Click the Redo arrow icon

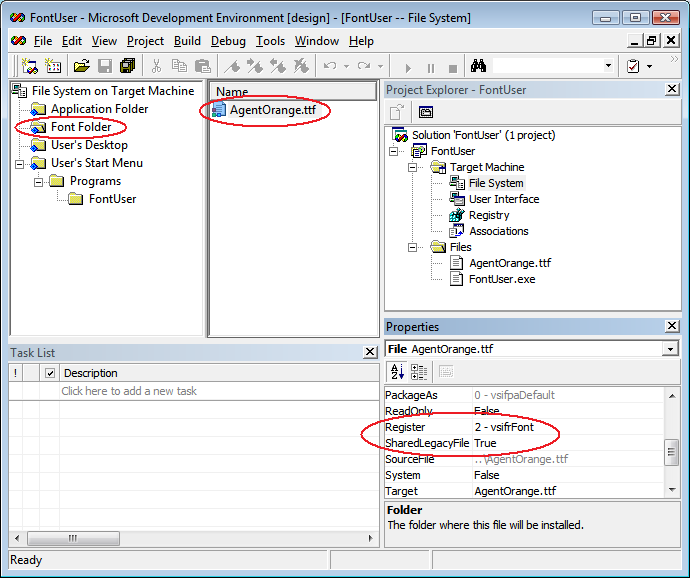coord(364,66)
